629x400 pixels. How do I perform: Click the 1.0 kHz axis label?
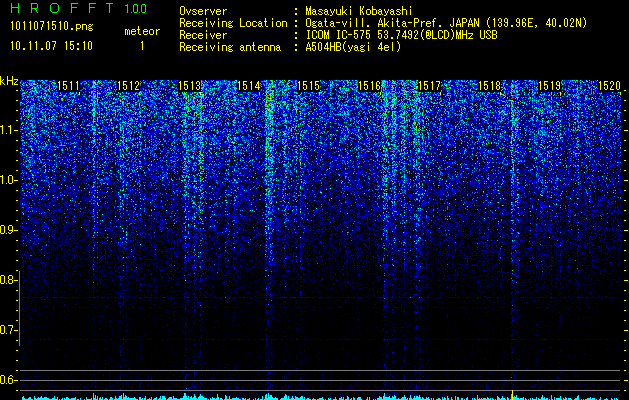8,180
